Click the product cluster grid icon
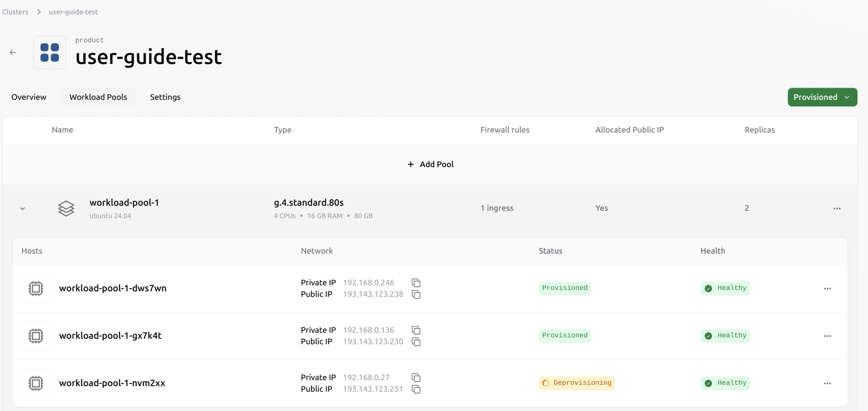868x411 pixels. (x=50, y=52)
